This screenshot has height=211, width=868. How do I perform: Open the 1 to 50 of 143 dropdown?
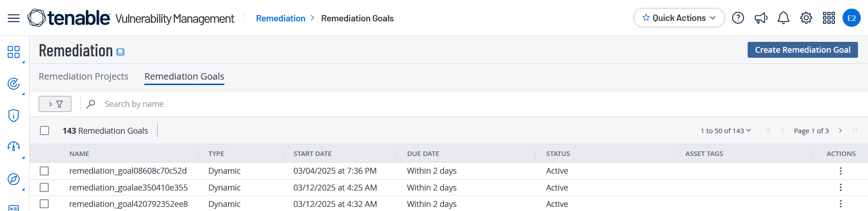click(725, 131)
